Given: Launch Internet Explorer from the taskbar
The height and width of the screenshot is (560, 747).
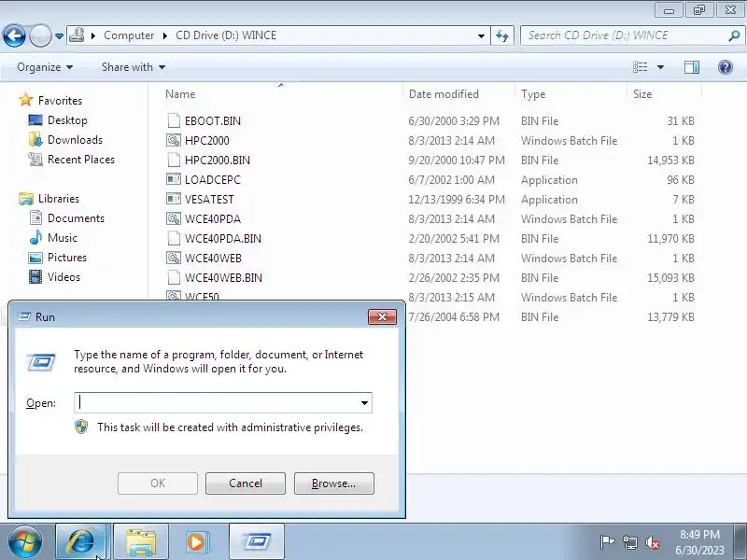Looking at the screenshot, I should pyautogui.click(x=81, y=542).
